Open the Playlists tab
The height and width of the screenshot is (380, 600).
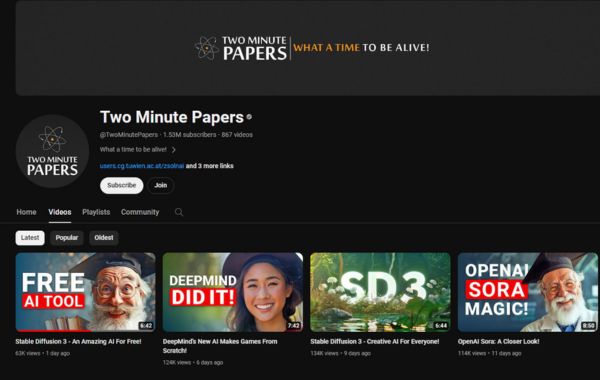point(96,212)
